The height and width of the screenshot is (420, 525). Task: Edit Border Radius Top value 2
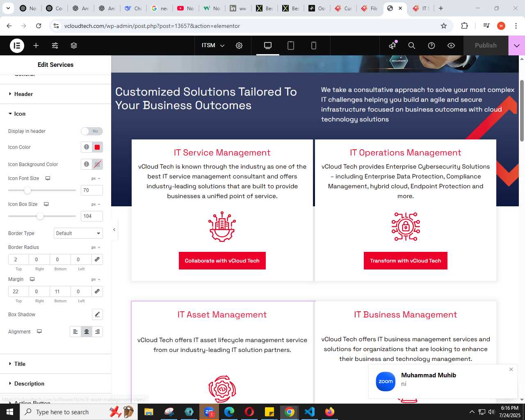coord(18,260)
